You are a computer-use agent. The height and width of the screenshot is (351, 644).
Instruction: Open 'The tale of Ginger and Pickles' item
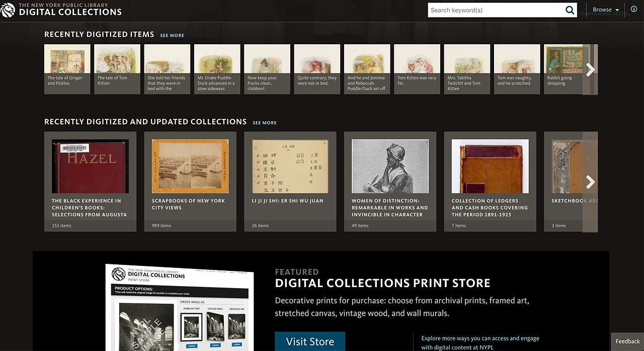[x=67, y=69]
